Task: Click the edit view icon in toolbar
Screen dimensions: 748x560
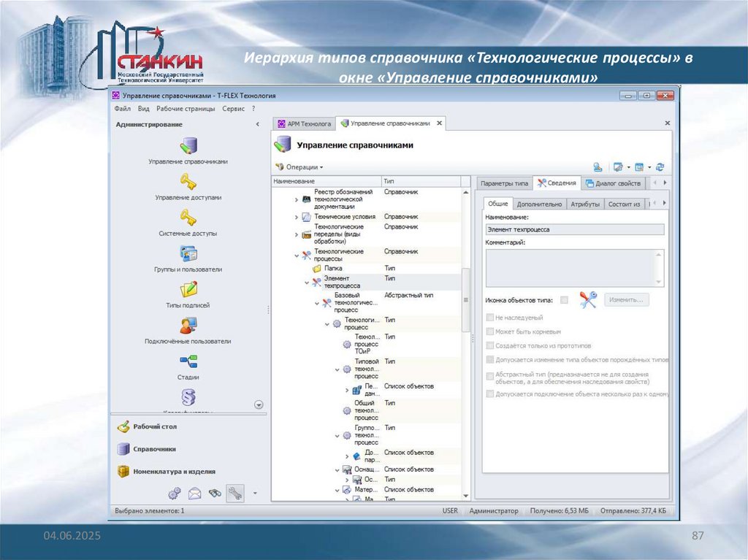Action: coord(618,167)
